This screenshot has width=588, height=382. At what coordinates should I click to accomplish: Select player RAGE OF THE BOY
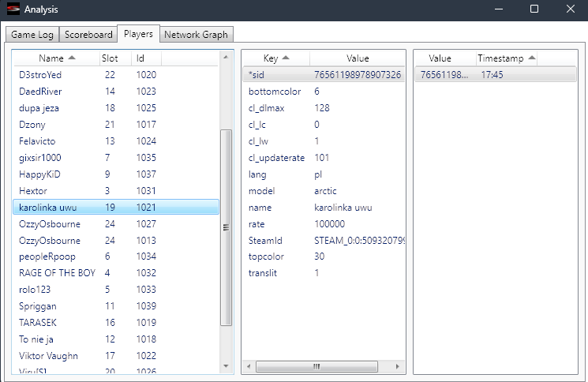tap(116, 273)
